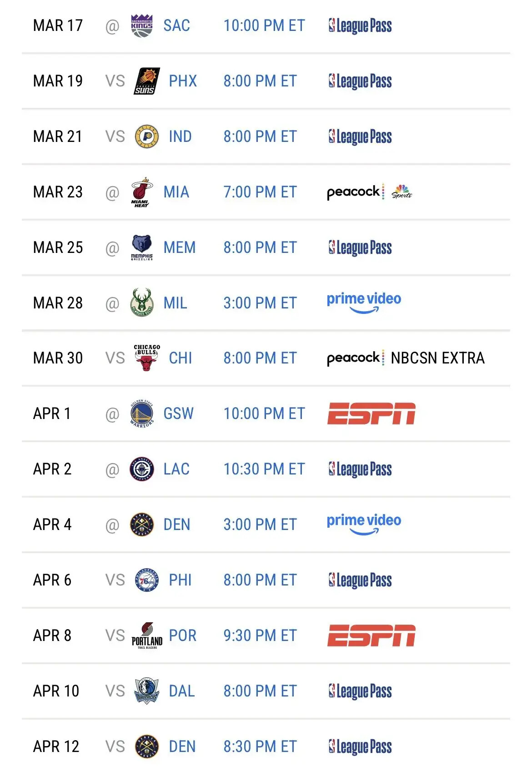
Task: Click the LA Clippers logo
Action: 141,469
